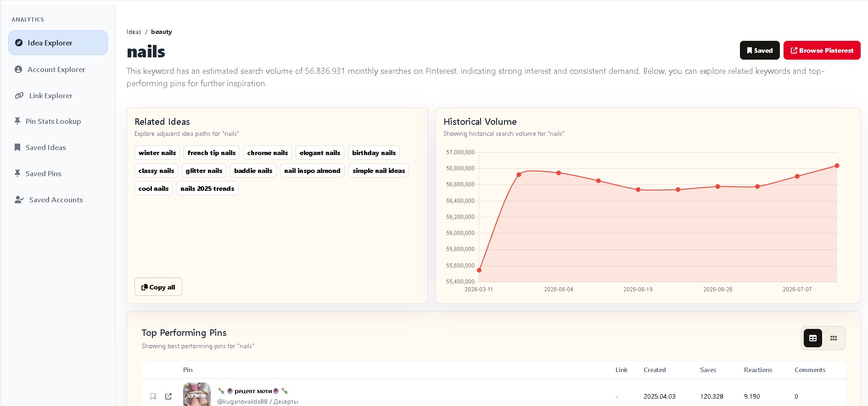Image resolution: width=868 pixels, height=406 pixels.
Task: Click the Pin Stats Lookup pin icon
Action: (17, 121)
